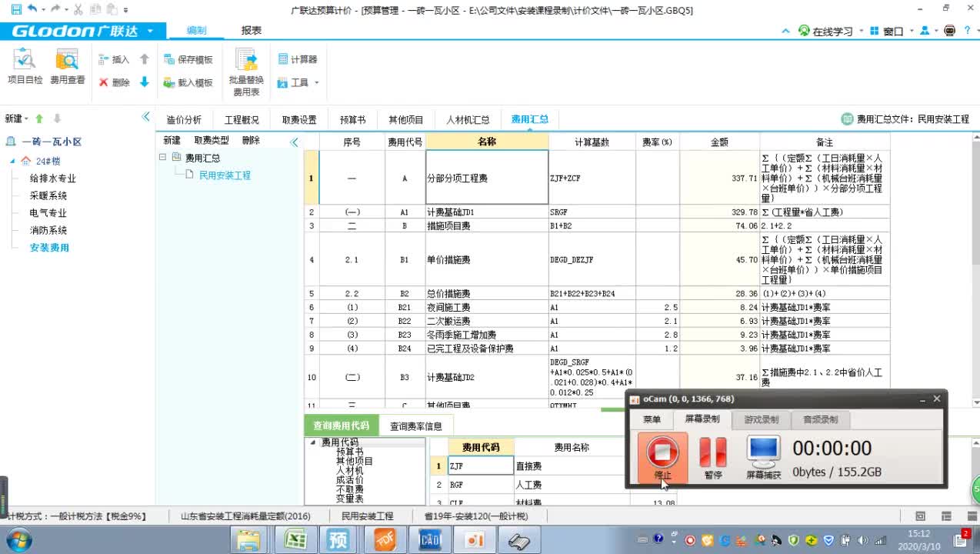
Task: Collapse the ribbon with the caret icon
Action: click(x=785, y=32)
